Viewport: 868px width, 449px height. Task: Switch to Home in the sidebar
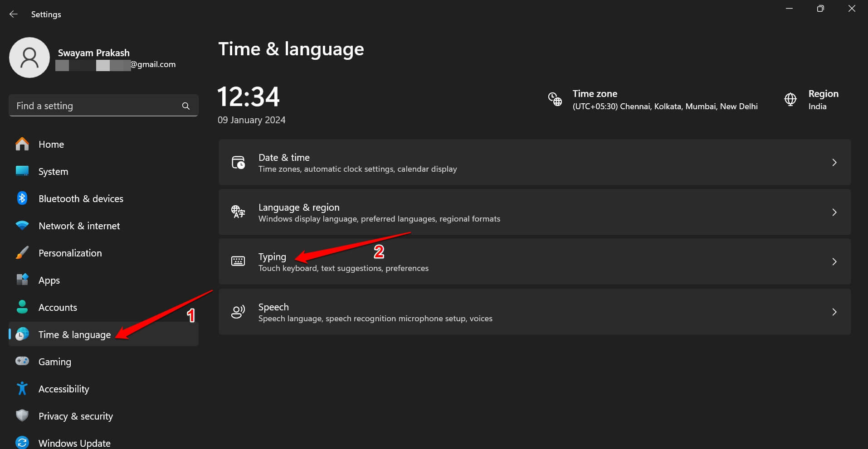coord(51,144)
